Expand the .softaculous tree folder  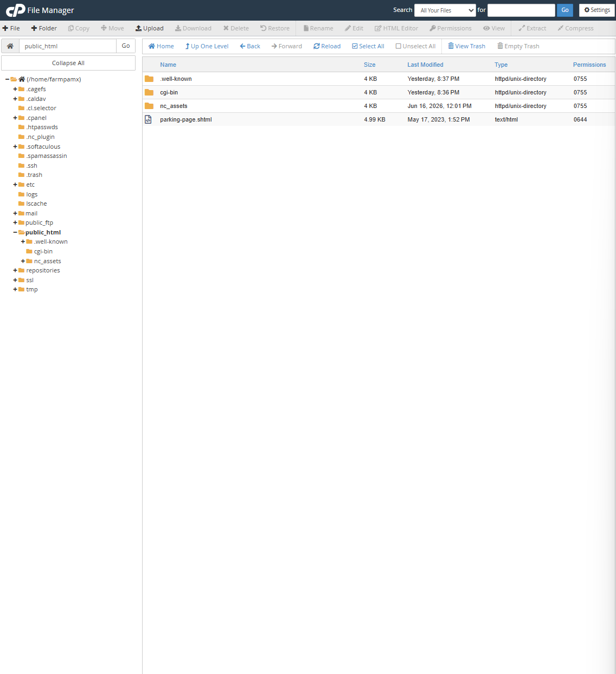[x=15, y=147]
